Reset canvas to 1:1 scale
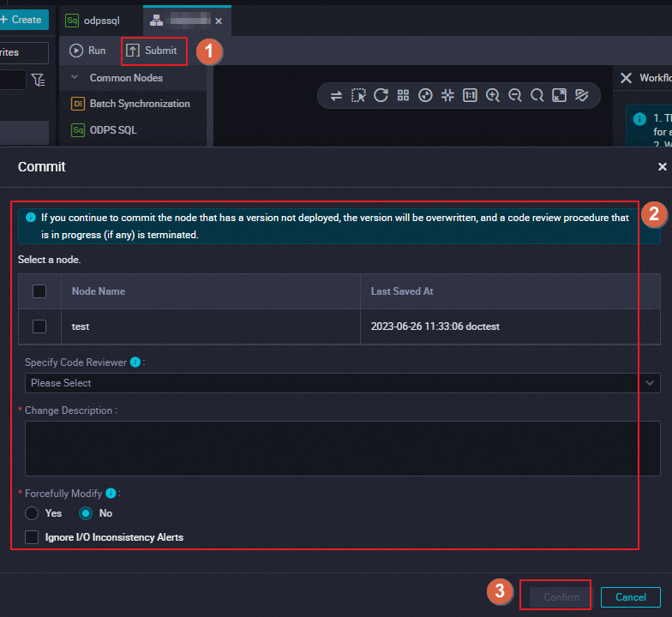Screen dimensions: 672x617 (x=470, y=95)
